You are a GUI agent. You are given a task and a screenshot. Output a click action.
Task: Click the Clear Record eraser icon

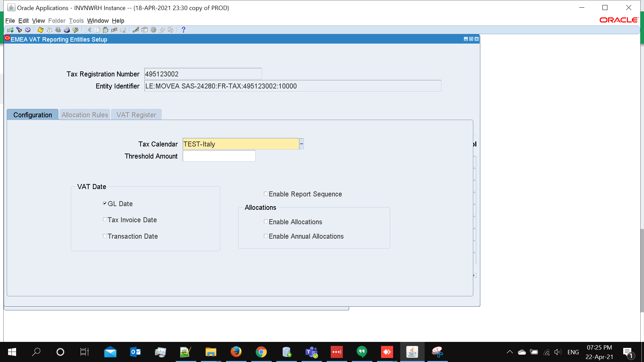[114, 30]
